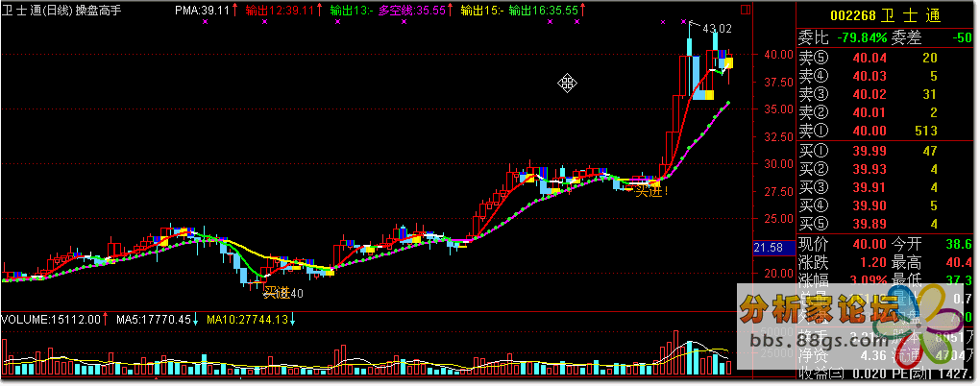Select the 输出16:35.55 indicator label
The height and width of the screenshot is (386, 980).
tap(544, 10)
